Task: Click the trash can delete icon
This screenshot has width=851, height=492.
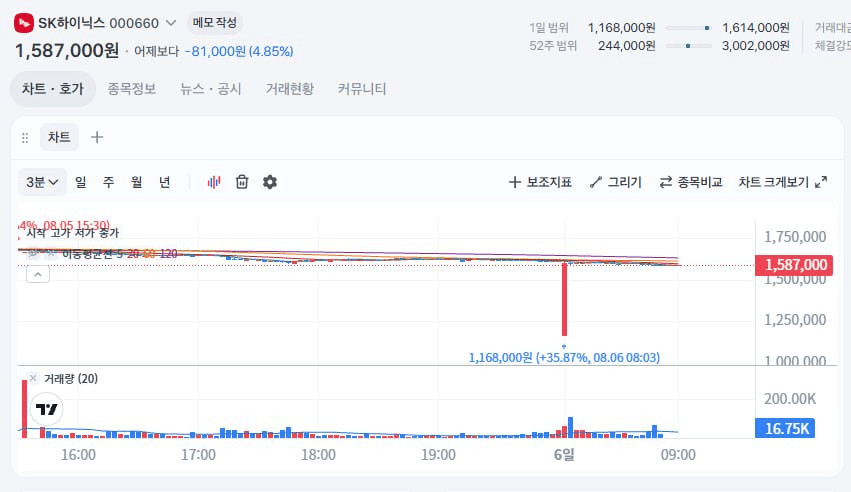Action: (x=242, y=182)
